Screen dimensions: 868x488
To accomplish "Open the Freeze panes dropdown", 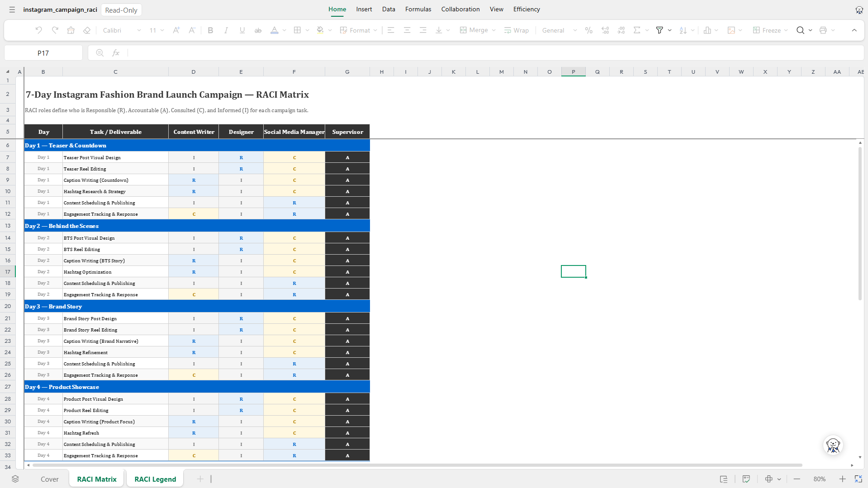I will (770, 30).
